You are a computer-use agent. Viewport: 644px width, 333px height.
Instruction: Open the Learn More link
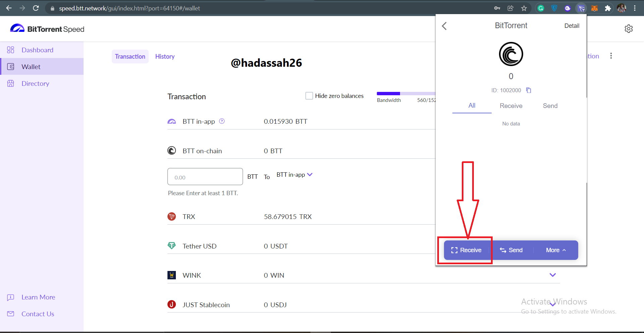[x=38, y=297]
